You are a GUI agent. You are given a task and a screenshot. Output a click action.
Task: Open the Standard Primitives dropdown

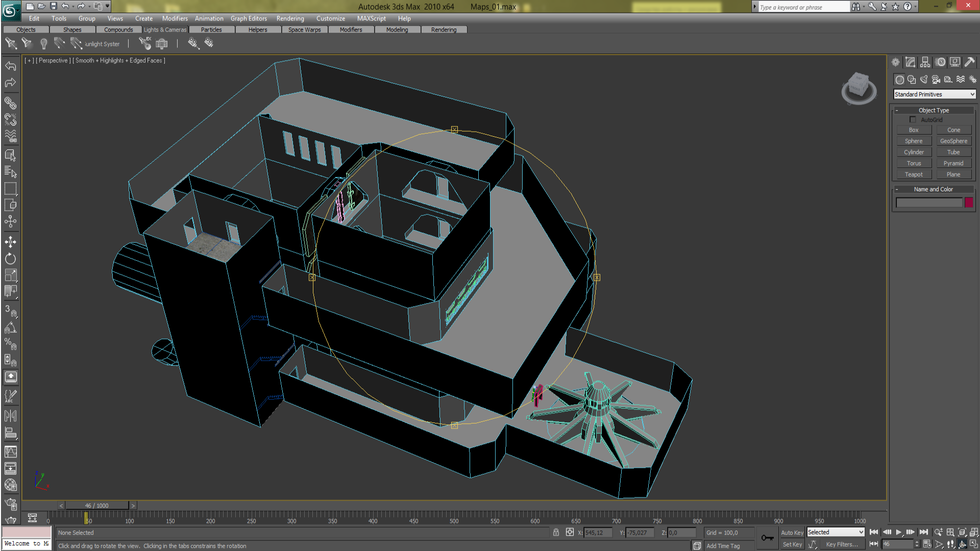pos(935,94)
